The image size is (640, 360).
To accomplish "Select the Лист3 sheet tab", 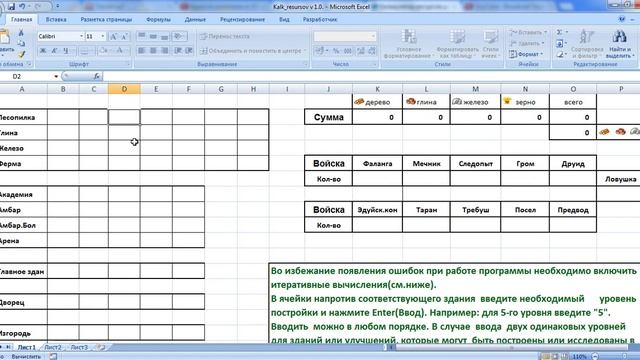I will [79, 347].
